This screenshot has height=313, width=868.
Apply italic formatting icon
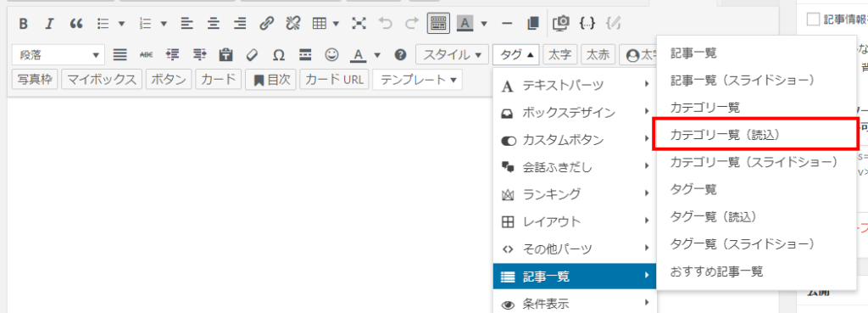[49, 23]
